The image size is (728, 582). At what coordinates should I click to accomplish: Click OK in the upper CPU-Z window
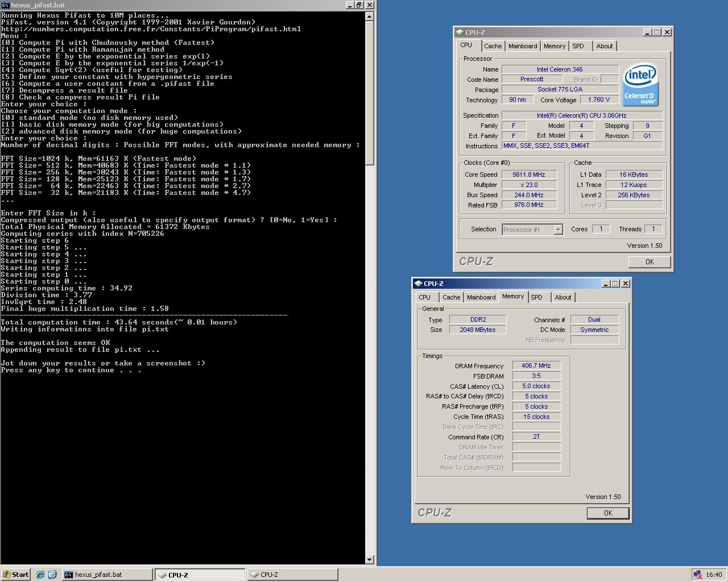650,262
